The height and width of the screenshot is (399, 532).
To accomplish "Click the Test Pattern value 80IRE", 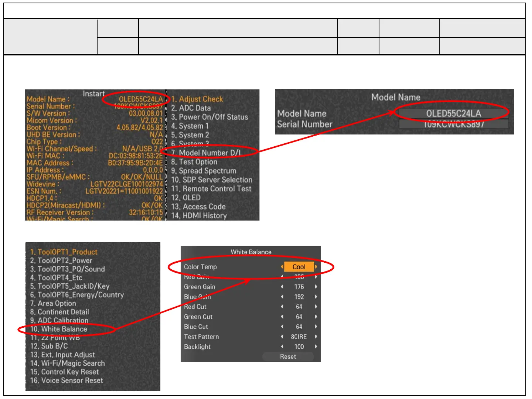I will pyautogui.click(x=299, y=337).
